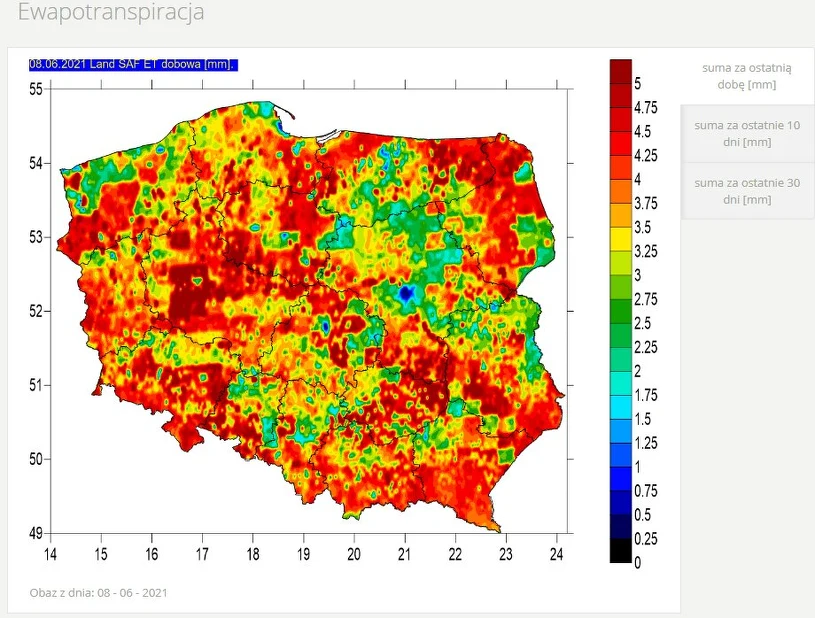Click the black swatch at legend value 0

[620, 551]
